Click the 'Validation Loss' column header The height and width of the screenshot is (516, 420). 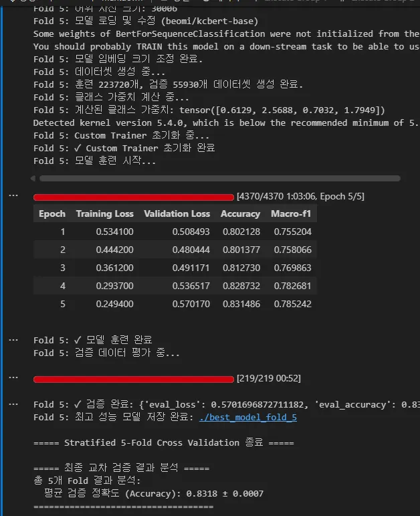[177, 214]
